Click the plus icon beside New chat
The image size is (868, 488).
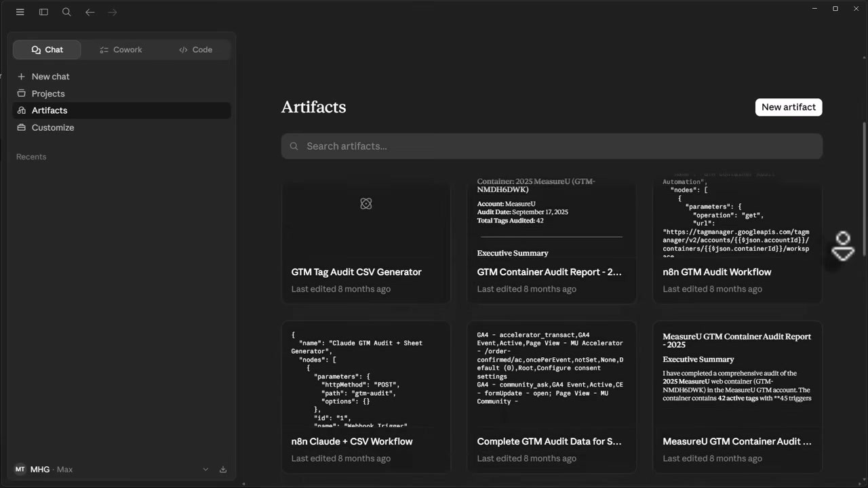click(x=21, y=77)
